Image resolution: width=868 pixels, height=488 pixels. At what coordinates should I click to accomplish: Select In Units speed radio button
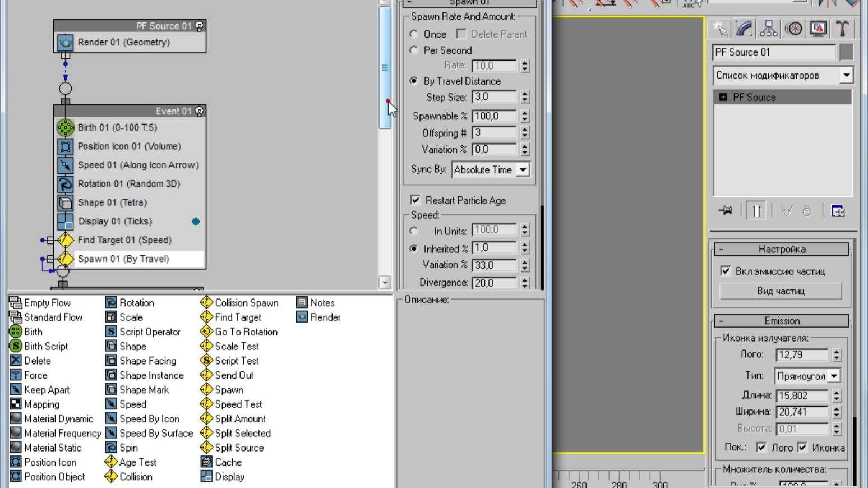click(414, 231)
